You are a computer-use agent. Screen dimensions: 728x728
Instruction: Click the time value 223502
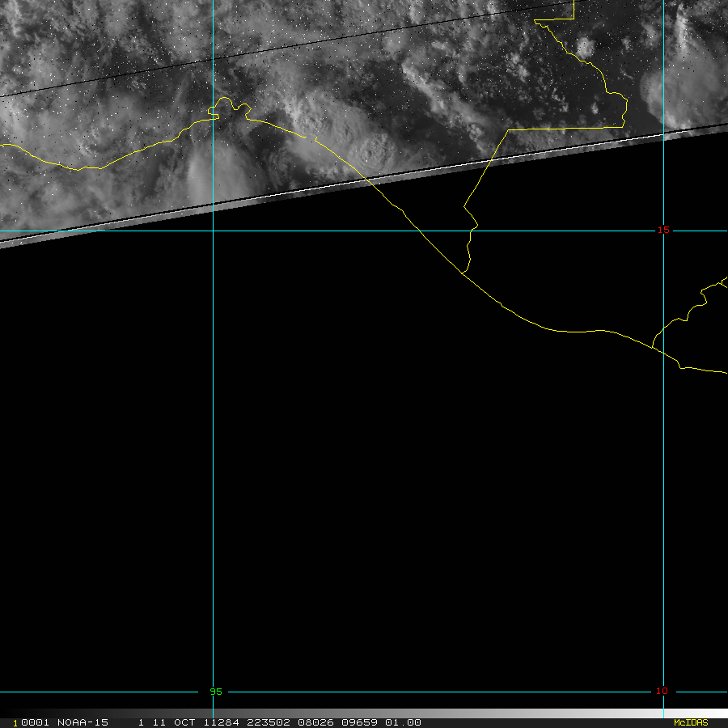pos(269,722)
